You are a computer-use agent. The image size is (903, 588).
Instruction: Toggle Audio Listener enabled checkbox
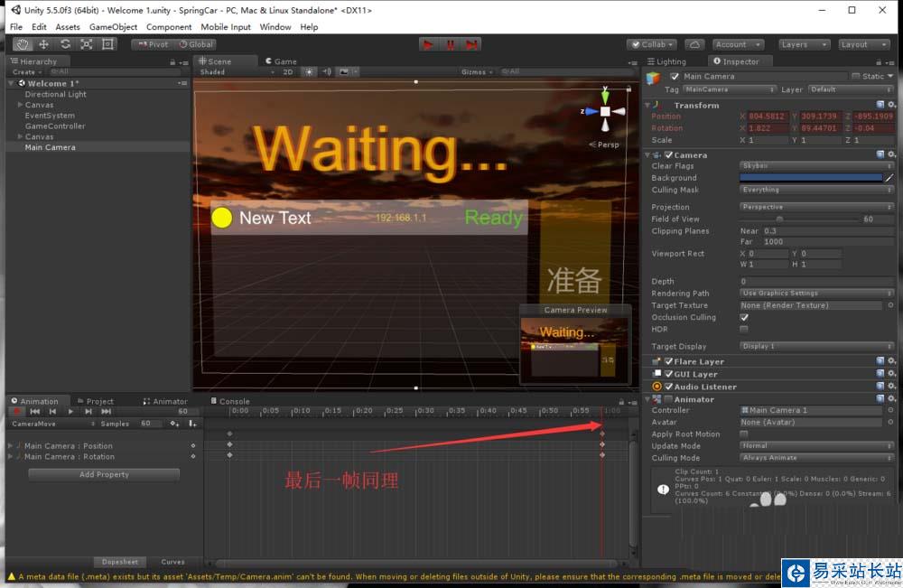point(668,387)
